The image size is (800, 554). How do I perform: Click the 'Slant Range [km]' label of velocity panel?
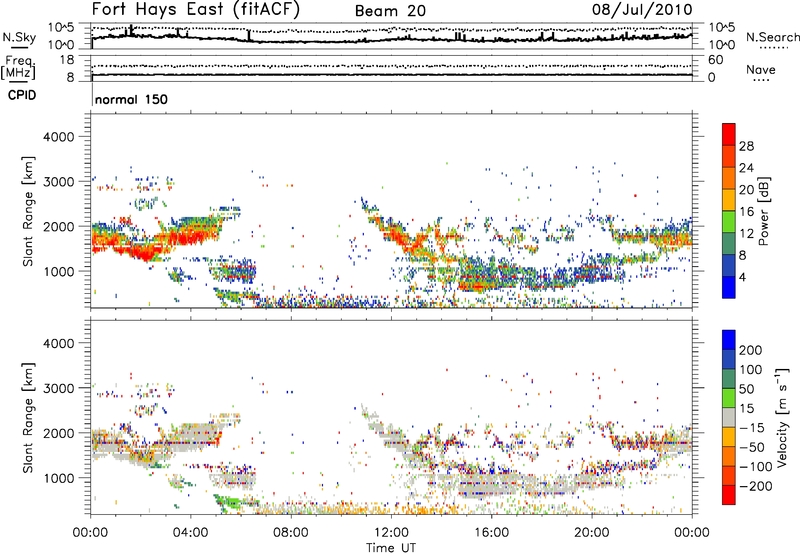pos(28,418)
